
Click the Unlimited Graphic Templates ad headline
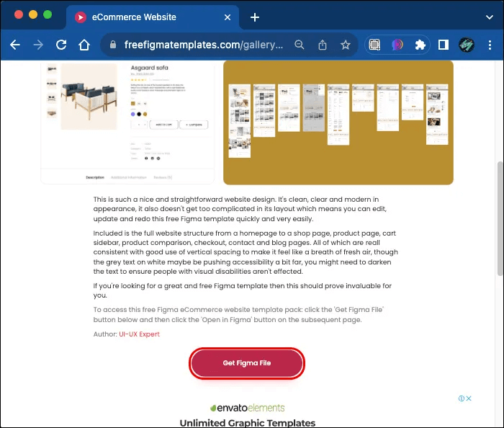(x=247, y=422)
